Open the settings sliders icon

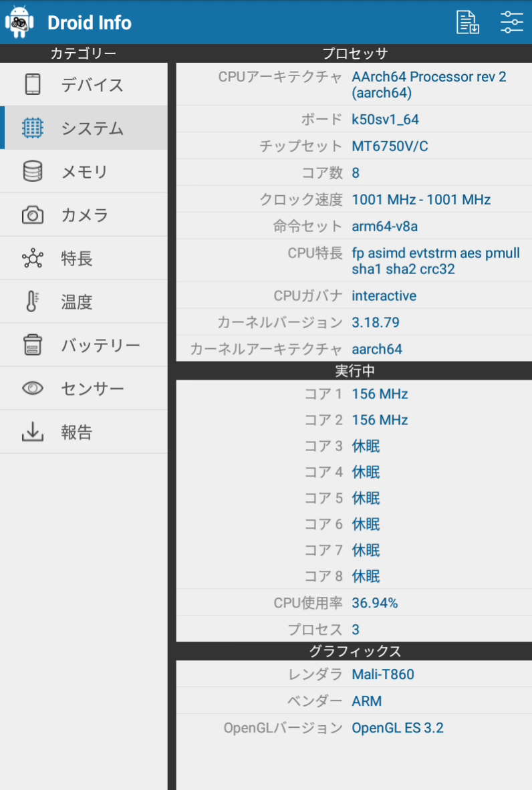(x=511, y=22)
